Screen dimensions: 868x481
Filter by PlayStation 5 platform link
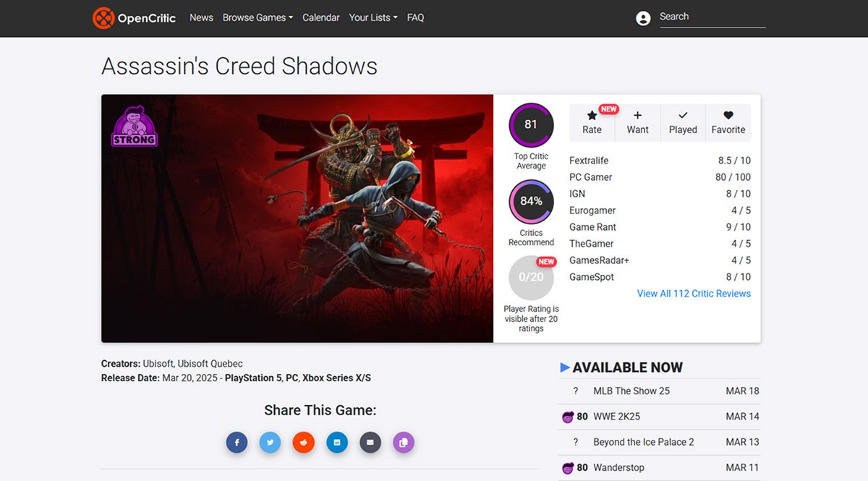252,378
